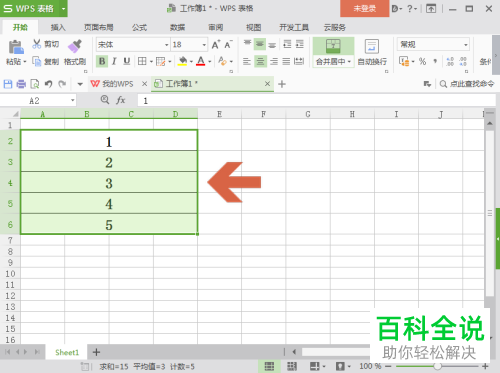Click the redo arrow icon
The height and width of the screenshot is (373, 500).
62,84
